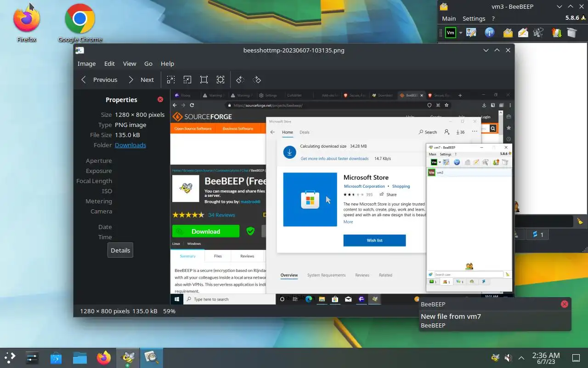Click the zoom out icon in viewer toolbar
Viewport: 588px width, 368px height.
coord(187,80)
